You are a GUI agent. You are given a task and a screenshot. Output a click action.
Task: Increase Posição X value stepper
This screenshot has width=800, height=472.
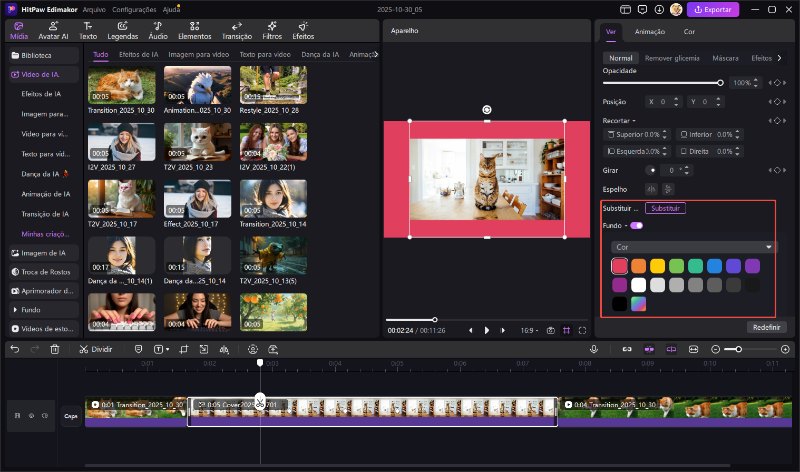point(676,99)
